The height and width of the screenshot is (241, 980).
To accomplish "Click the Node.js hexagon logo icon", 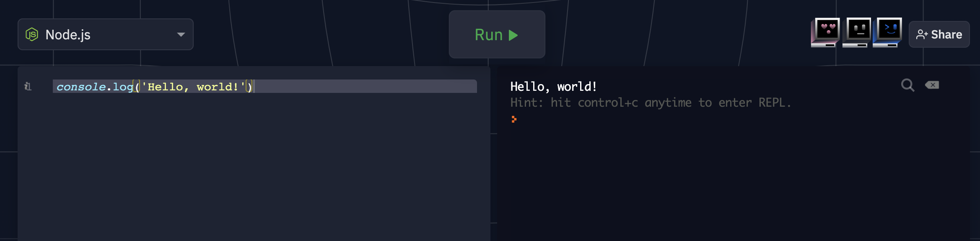I will [x=32, y=34].
